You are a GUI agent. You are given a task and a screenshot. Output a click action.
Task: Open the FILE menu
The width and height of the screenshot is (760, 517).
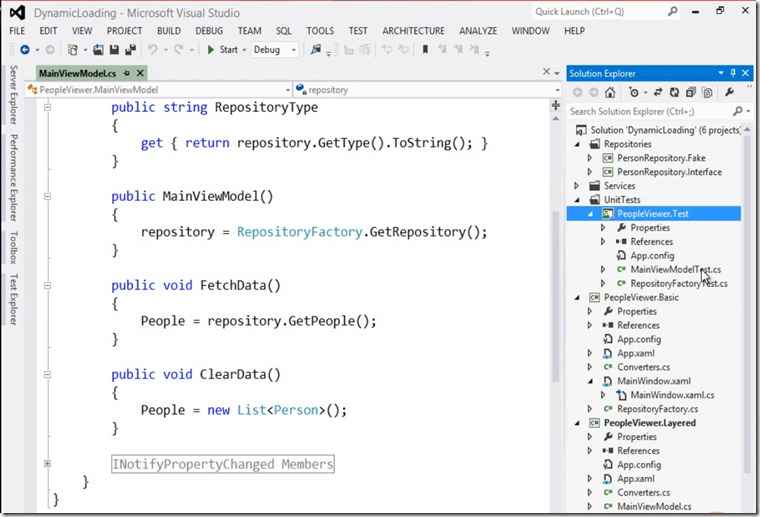click(x=17, y=31)
